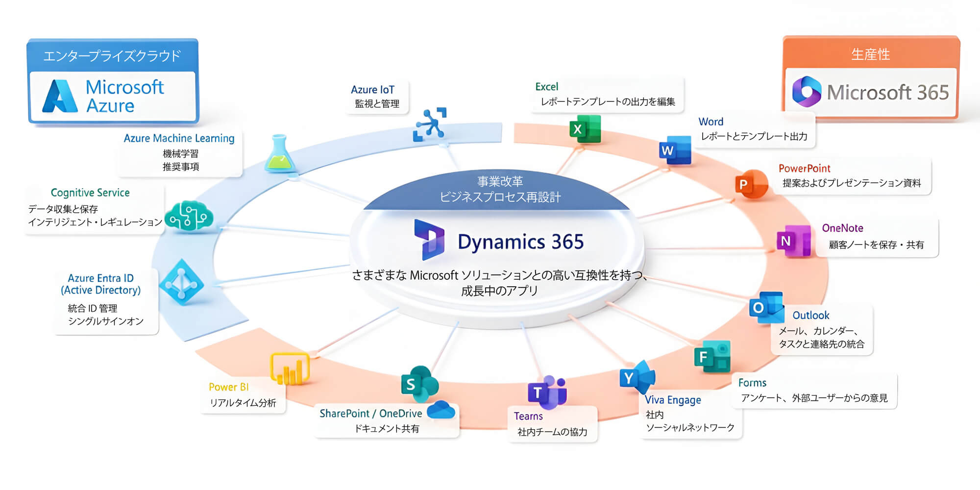Click the Word label text
980x490 pixels.
(710, 122)
